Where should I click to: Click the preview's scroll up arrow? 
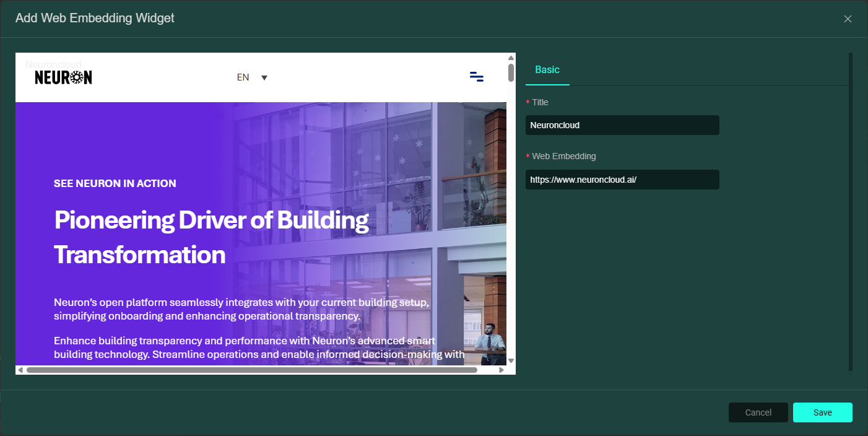511,58
